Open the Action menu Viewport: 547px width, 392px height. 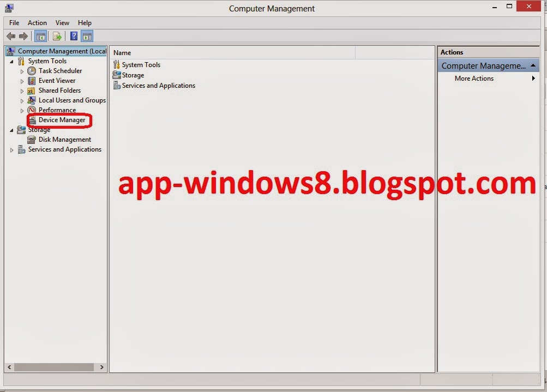click(x=37, y=23)
